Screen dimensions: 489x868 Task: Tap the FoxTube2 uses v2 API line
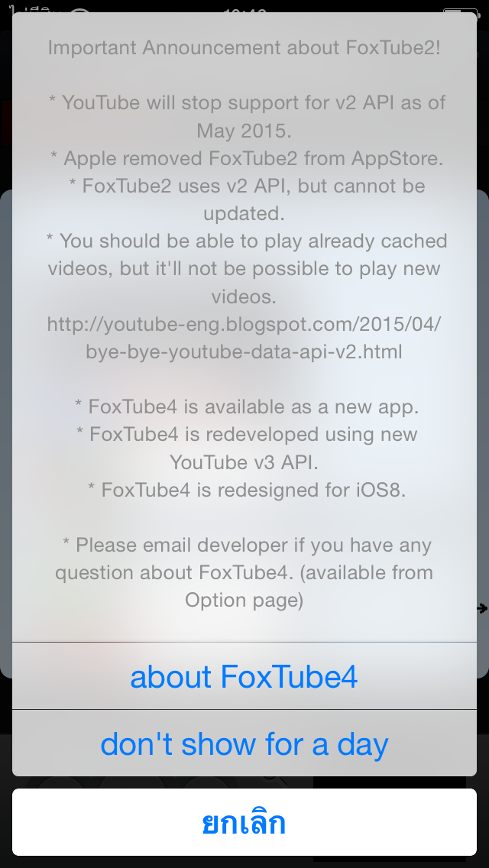[x=247, y=199]
